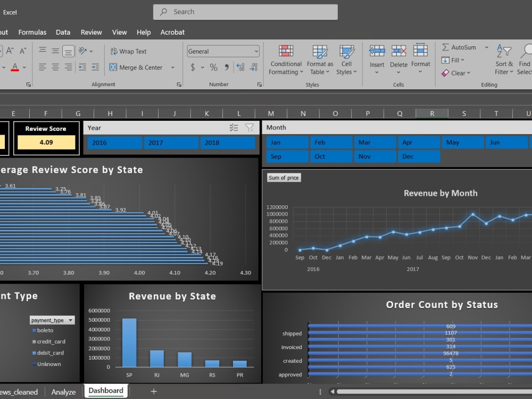Viewport: 532px width, 399px height.
Task: Open the Data ribbon tab
Action: pos(63,32)
